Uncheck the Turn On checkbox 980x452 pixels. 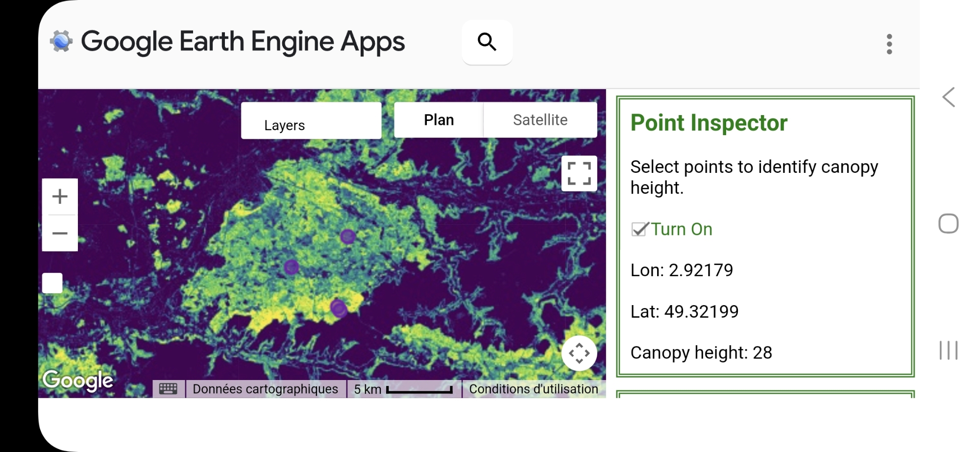[639, 229]
